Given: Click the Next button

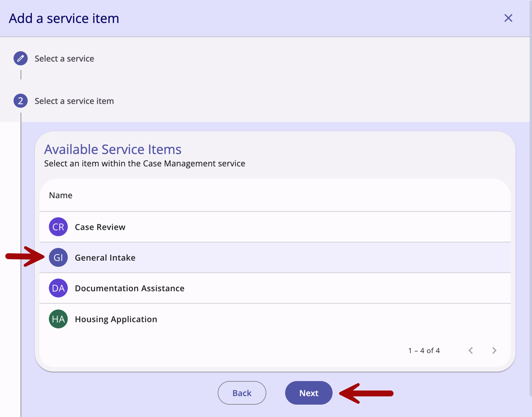Looking at the screenshot, I should click(309, 393).
